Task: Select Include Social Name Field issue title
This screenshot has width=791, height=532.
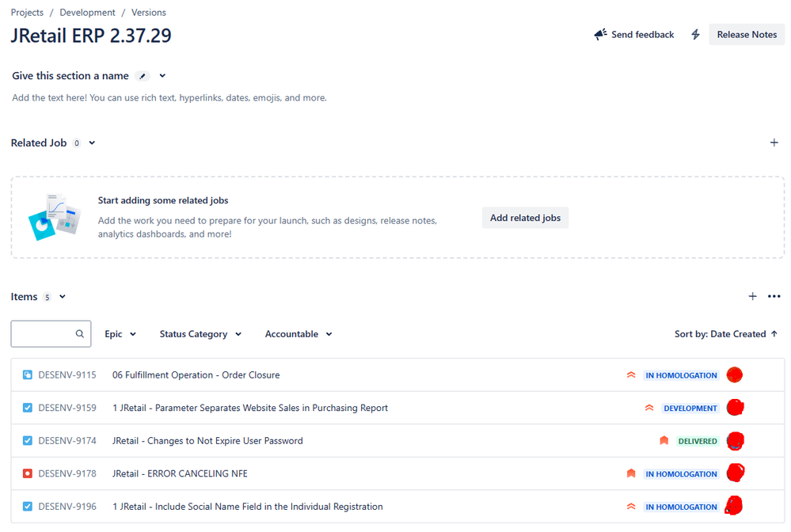Action: (x=248, y=507)
